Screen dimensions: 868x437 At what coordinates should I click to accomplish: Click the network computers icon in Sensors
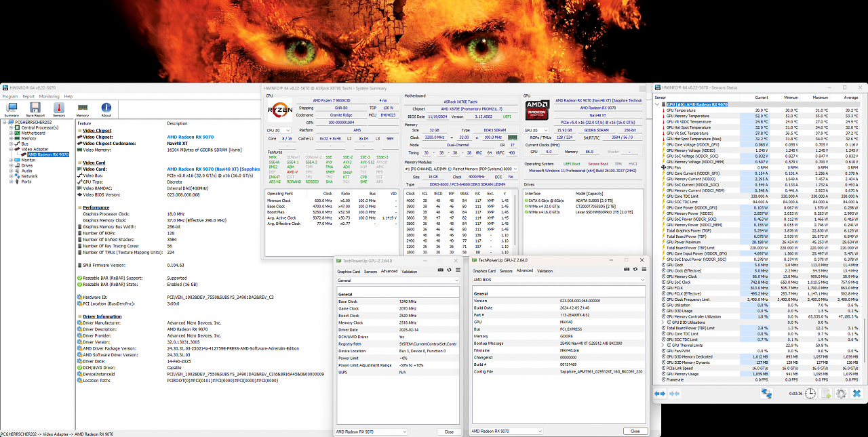point(767,393)
